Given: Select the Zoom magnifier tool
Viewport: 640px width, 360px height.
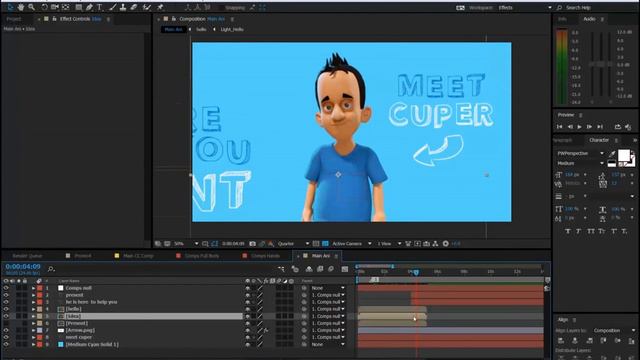Looking at the screenshot, I should [31, 7].
